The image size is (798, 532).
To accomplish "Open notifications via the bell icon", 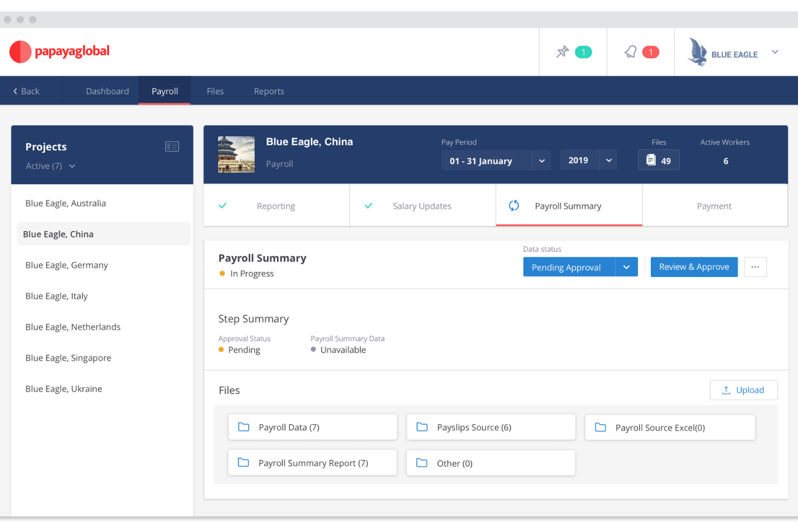I will coord(630,52).
